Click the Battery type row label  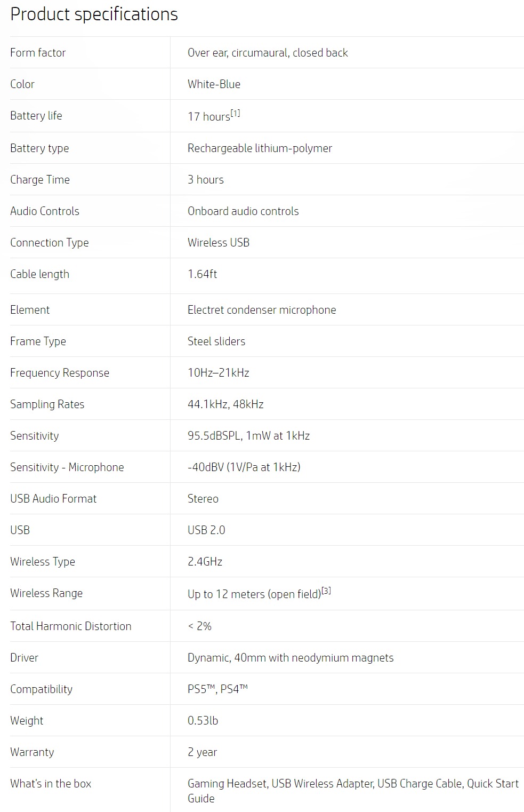pos(39,148)
